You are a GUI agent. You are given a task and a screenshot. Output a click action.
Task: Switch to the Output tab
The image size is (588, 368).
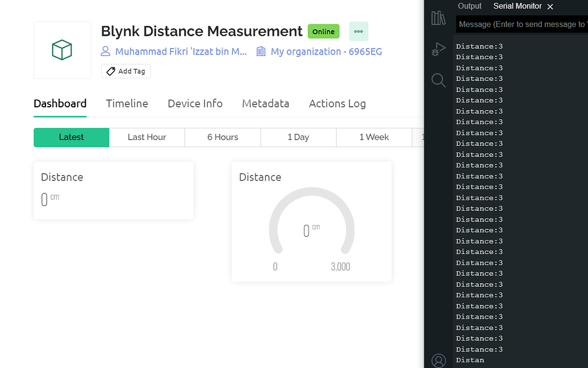[x=469, y=6]
